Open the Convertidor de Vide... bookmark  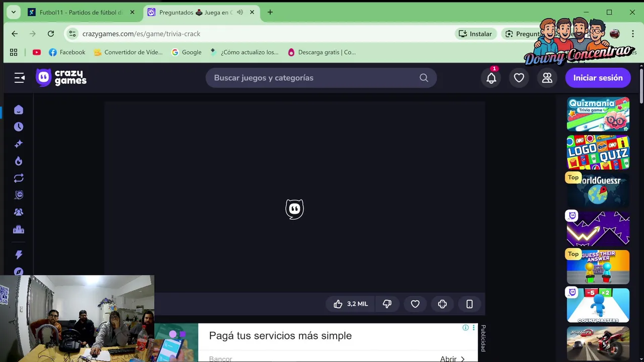pyautogui.click(x=128, y=52)
